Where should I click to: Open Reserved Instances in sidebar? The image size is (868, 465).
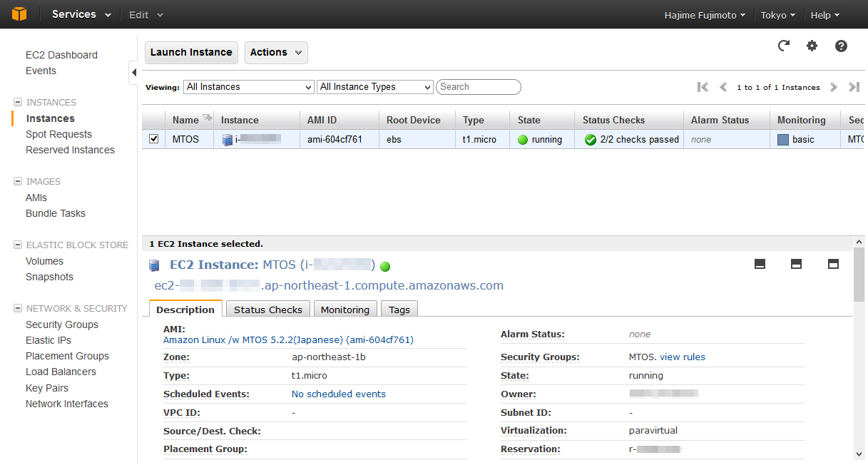70,150
